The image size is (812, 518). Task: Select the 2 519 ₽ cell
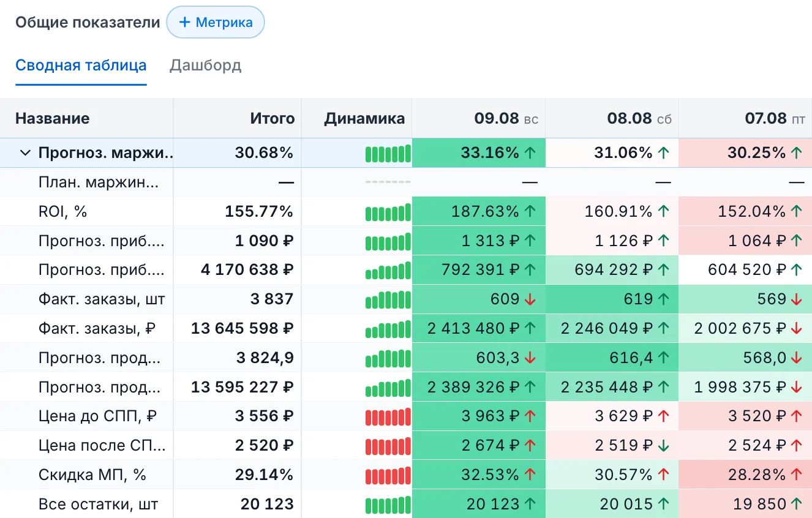[612, 446]
